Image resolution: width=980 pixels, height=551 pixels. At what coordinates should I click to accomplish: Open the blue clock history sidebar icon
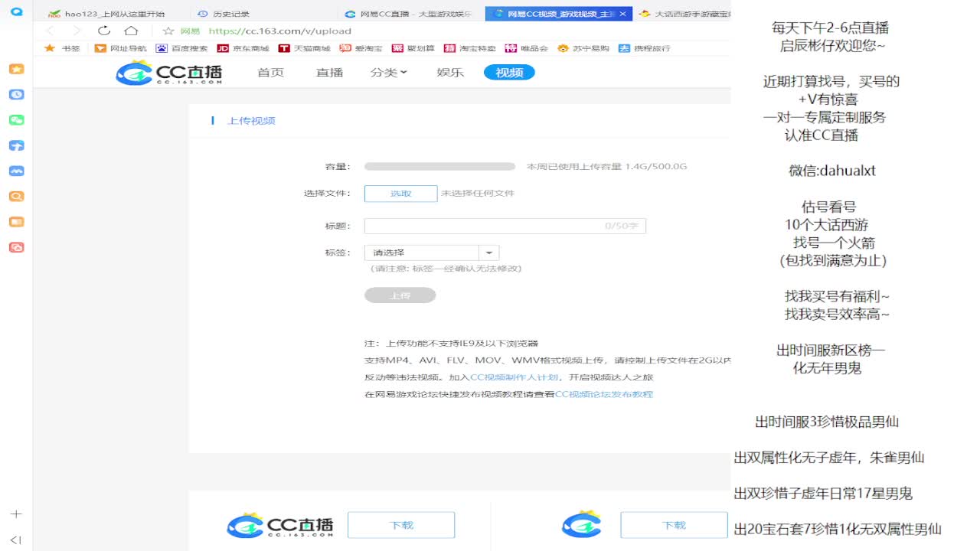pos(16,94)
